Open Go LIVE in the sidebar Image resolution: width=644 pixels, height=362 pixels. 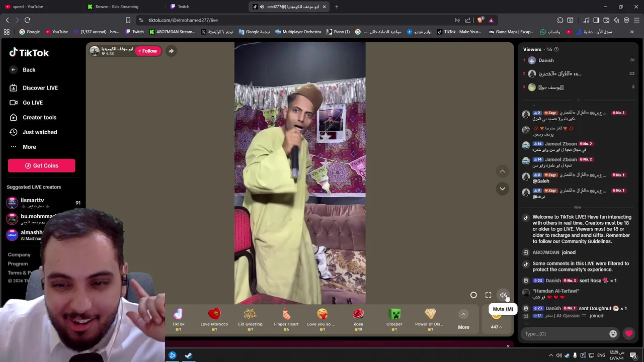[x=27, y=103]
